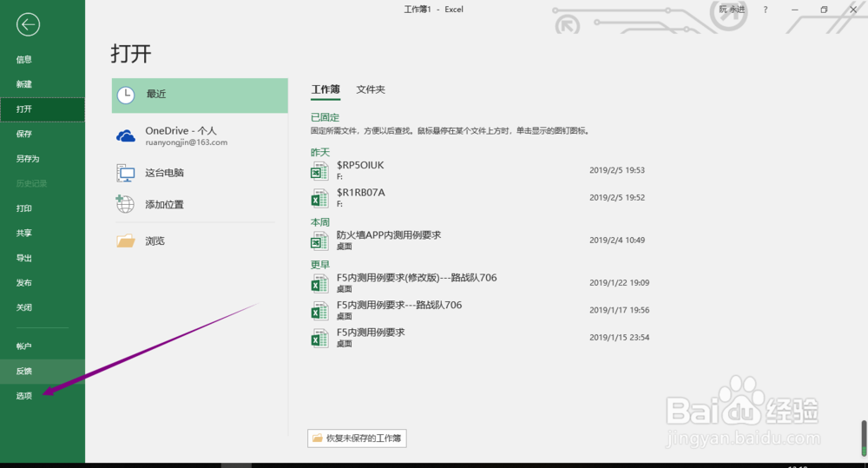Open file icon for F5内测用例要求 from 1/15

[319, 338]
